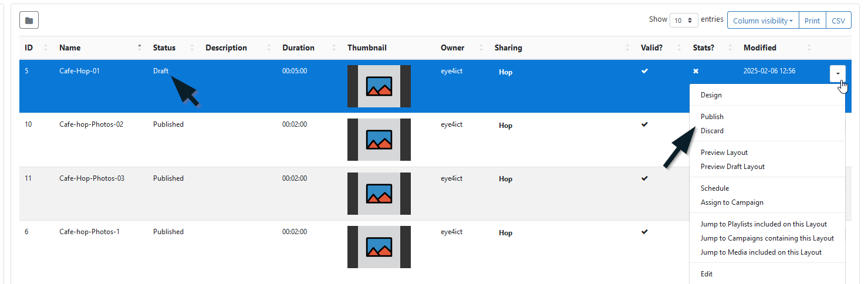Image resolution: width=868 pixels, height=284 pixels.
Task: Click valid checkmark in Cafe-hop-Photos-1 row
Action: coord(644,232)
